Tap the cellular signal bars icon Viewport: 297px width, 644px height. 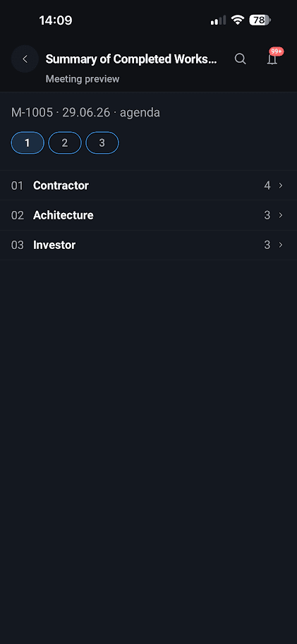tap(218, 20)
